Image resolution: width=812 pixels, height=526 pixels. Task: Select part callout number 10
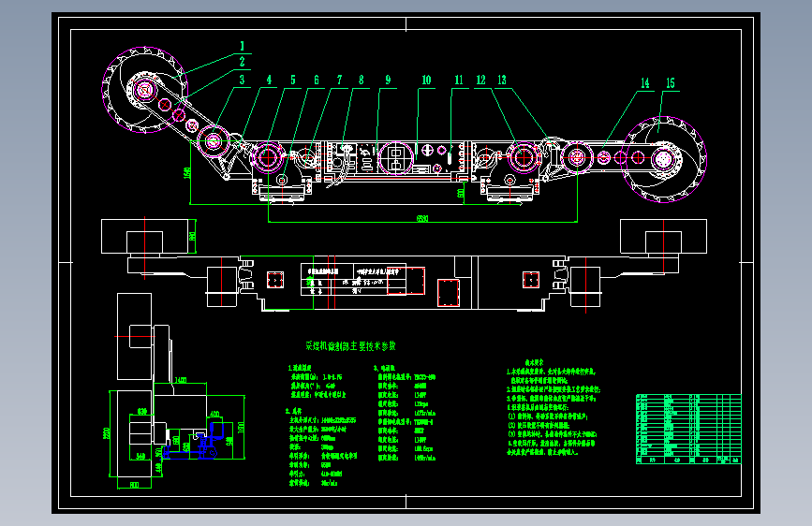click(426, 80)
